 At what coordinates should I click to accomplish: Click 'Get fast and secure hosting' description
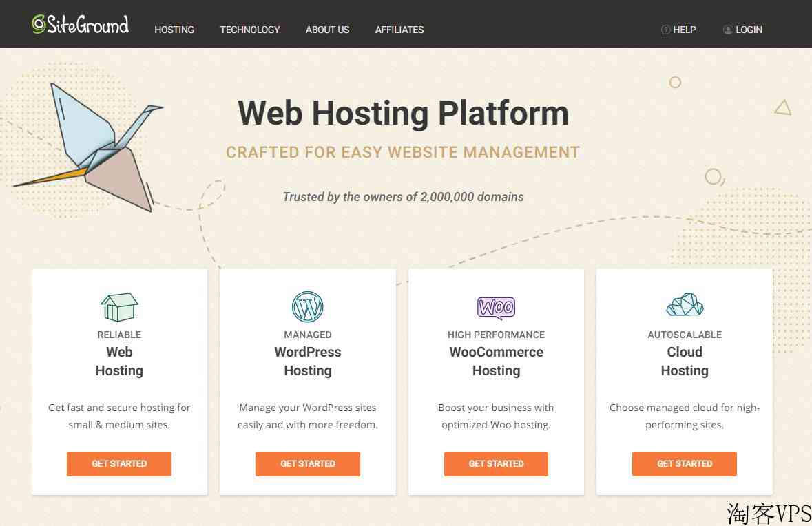(x=119, y=417)
